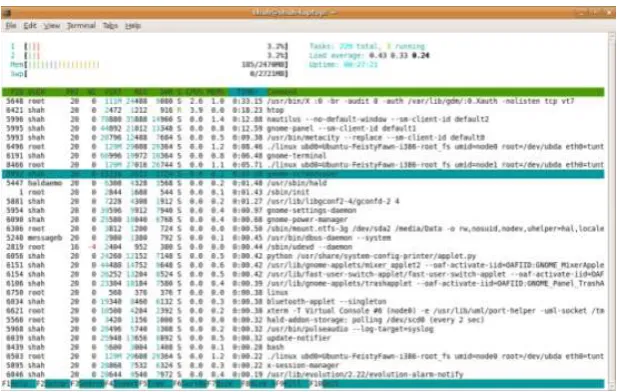Click the Tasks total and running line

click(x=367, y=46)
